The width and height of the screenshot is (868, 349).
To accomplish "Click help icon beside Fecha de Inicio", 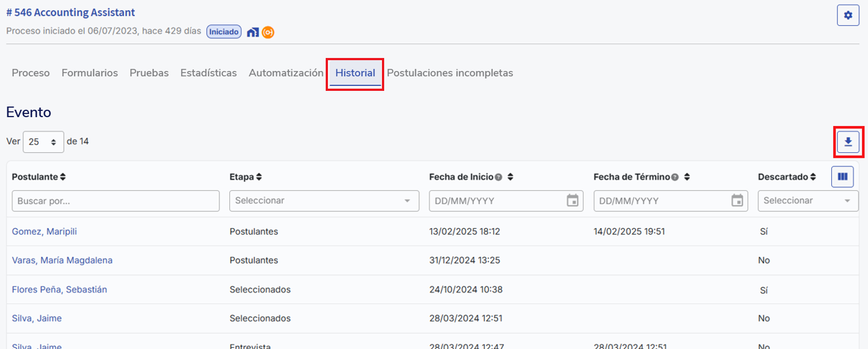I will point(499,177).
